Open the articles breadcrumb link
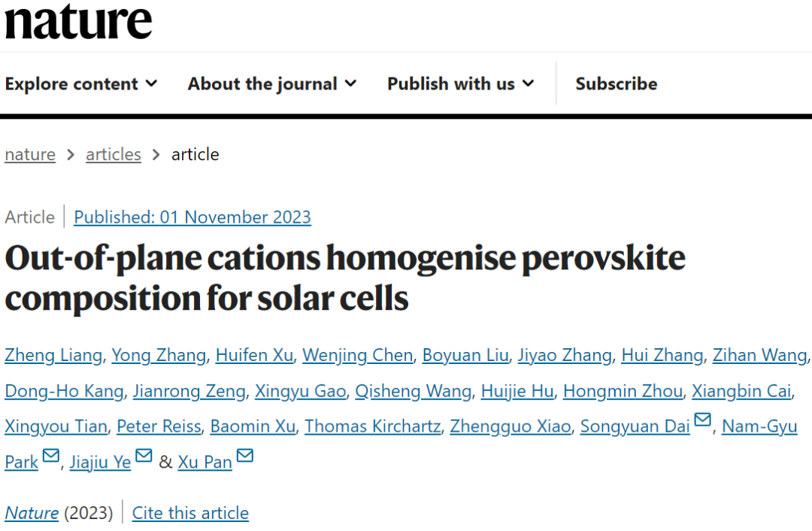 point(114,154)
